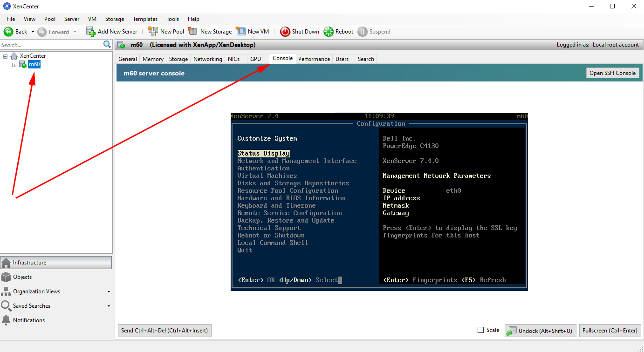Switch to the Networking tab
Image resolution: width=644 pixels, height=352 pixels.
[x=208, y=59]
